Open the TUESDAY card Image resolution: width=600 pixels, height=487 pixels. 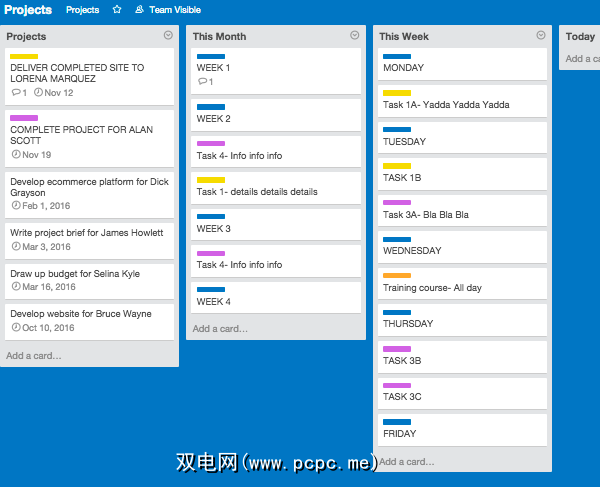coord(462,138)
